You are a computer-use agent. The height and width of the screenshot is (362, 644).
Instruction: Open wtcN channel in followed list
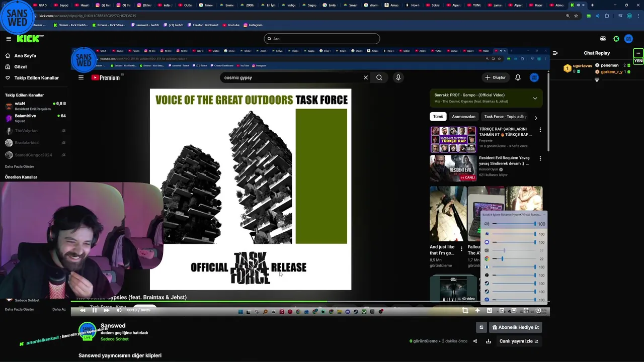pos(35,106)
